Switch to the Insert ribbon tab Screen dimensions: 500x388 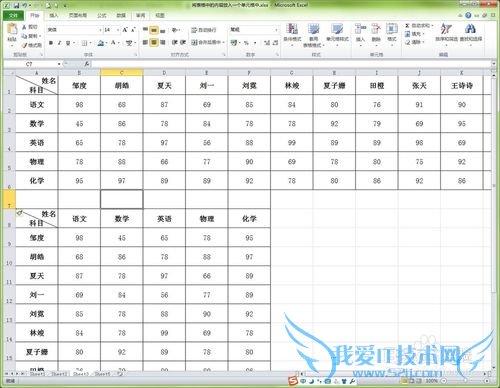click(54, 15)
